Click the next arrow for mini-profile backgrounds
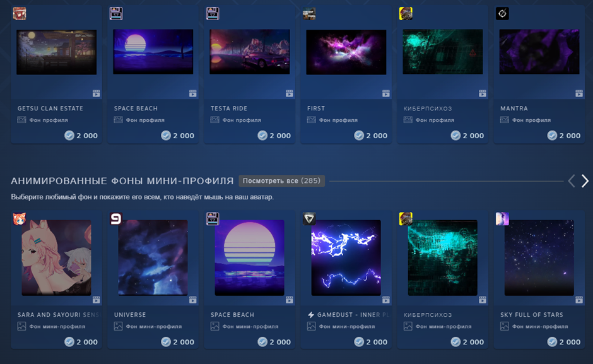This screenshot has width=593, height=364. (x=585, y=181)
